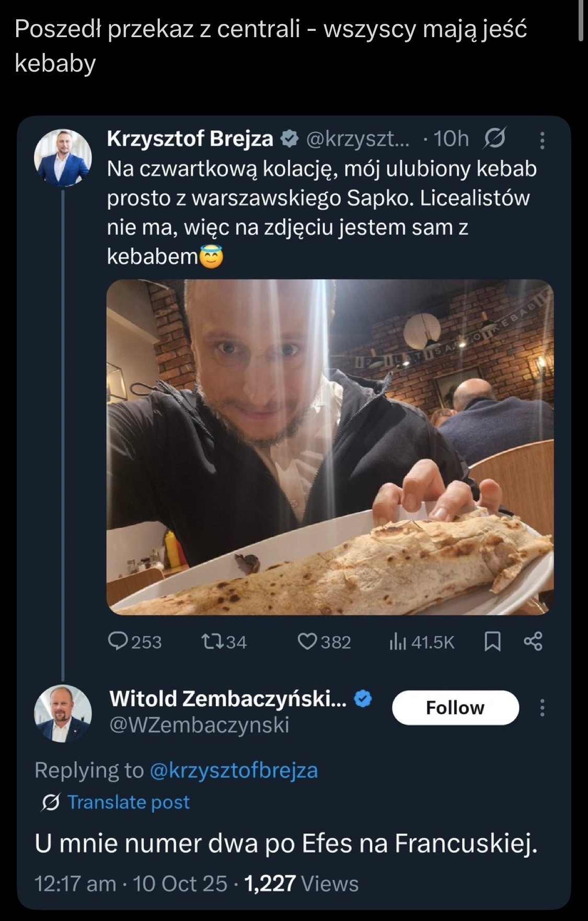Follow Witold Zembaczyński
This screenshot has height=921, width=588.
[x=455, y=708]
